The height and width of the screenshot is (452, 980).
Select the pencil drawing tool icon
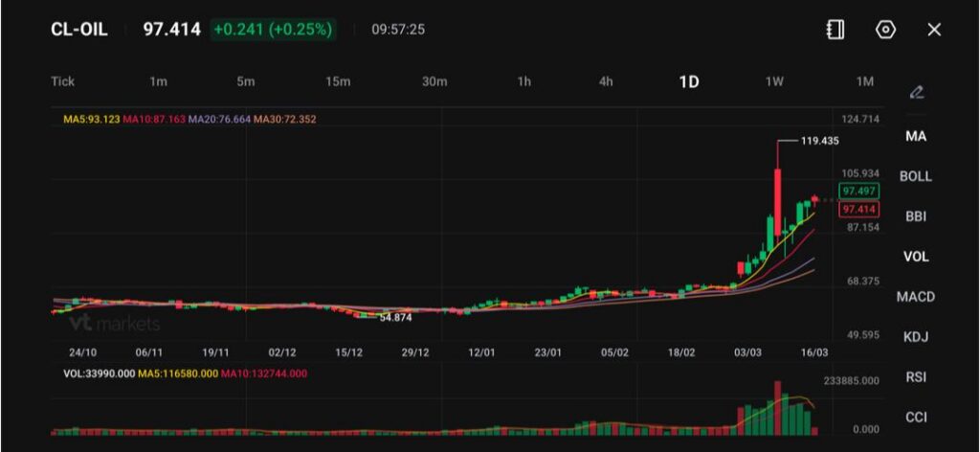(x=916, y=92)
